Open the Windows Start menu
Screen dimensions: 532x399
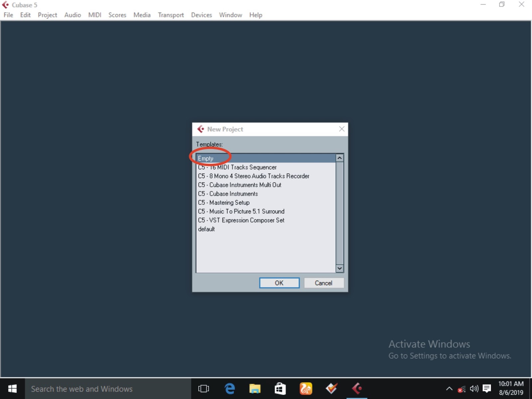click(12, 389)
